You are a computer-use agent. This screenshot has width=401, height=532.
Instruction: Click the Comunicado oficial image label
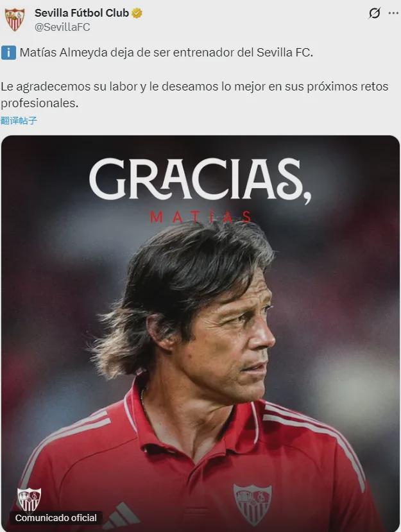[x=56, y=518]
